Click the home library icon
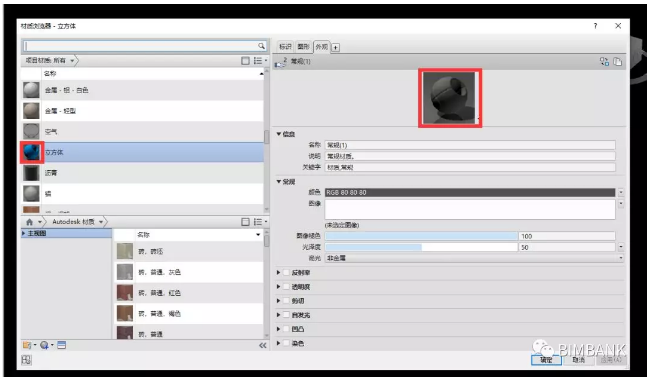This screenshot has width=653, height=379. point(30,222)
